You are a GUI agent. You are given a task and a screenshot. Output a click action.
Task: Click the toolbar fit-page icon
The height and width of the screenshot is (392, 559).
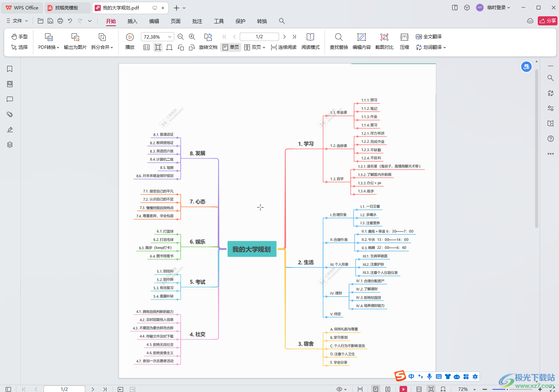click(x=158, y=47)
